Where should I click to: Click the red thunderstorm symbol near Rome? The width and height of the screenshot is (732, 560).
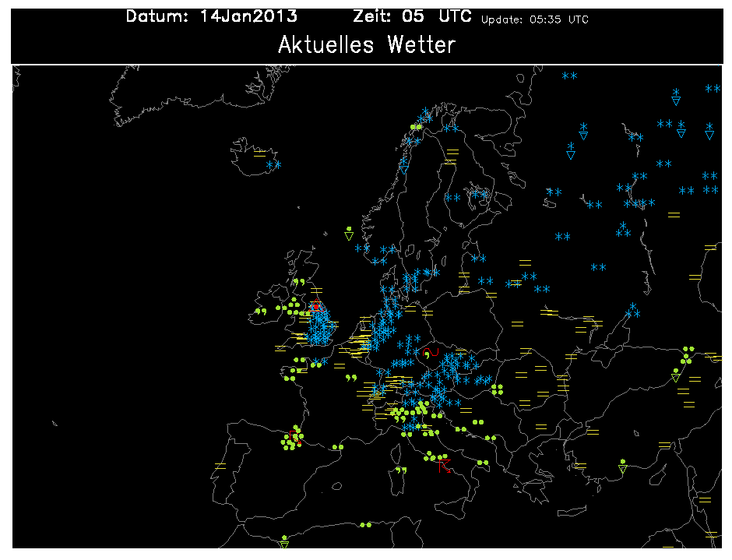pyautogui.click(x=445, y=467)
